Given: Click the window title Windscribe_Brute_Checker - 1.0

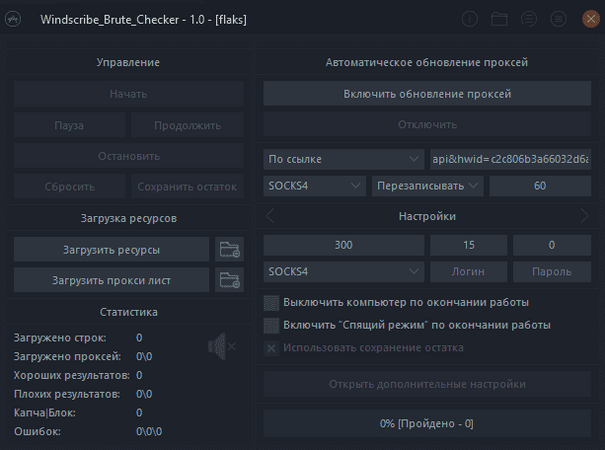Looking at the screenshot, I should pyautogui.click(x=144, y=19).
